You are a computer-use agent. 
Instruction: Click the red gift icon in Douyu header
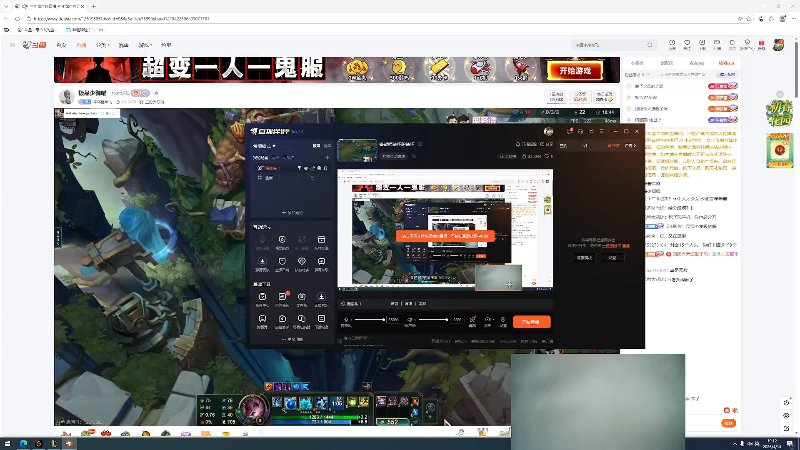pyautogui.click(x=762, y=45)
